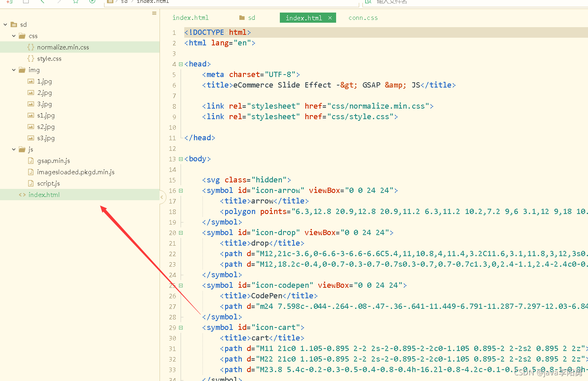This screenshot has height=381, width=588.
Task: Open imagesloaded.pkgd.min.js in the tree
Action: (x=76, y=172)
